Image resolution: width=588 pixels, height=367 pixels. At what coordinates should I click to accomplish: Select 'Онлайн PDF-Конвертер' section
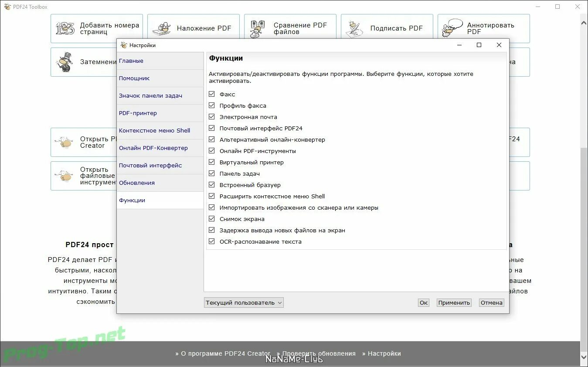[x=160, y=148]
